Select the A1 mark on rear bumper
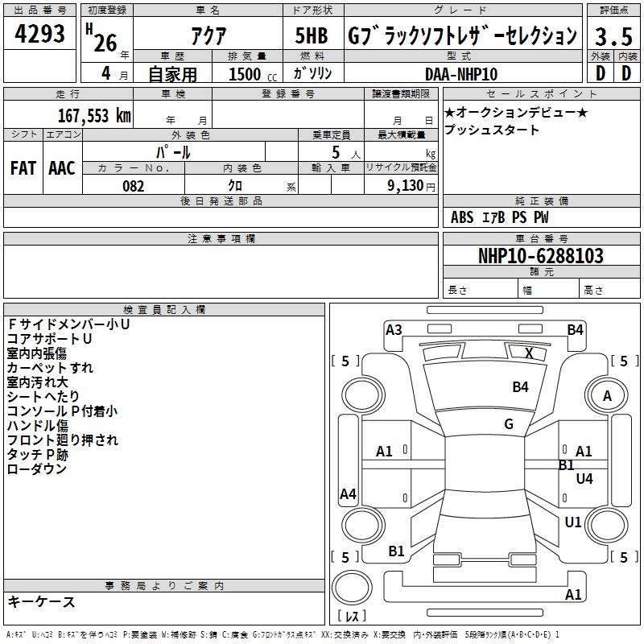The height and width of the screenshot is (644, 644). [x=573, y=594]
